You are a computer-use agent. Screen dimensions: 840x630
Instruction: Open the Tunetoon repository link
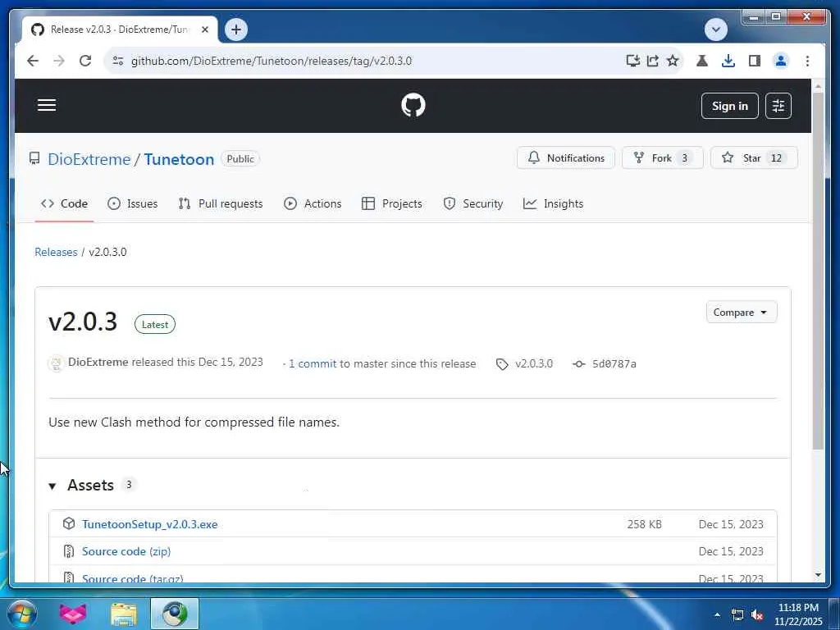[x=179, y=159]
